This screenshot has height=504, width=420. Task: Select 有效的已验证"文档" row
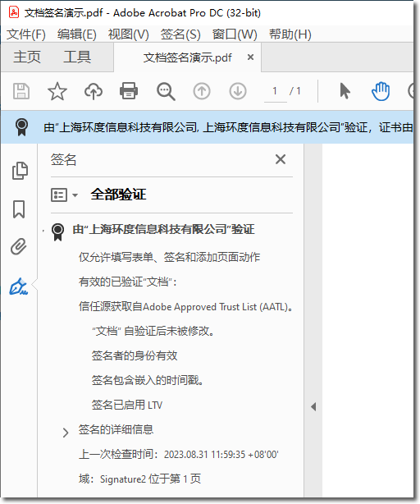128,282
